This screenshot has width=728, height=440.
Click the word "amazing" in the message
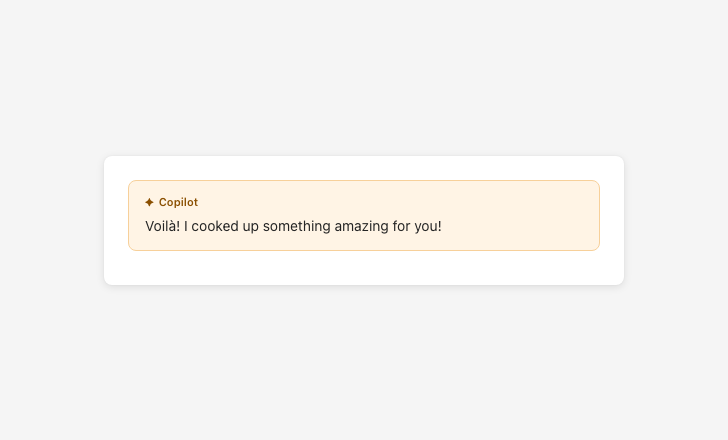coord(361,226)
